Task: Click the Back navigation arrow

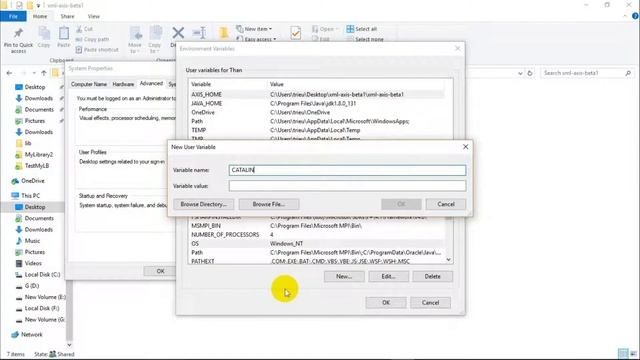Action: click(x=9, y=73)
